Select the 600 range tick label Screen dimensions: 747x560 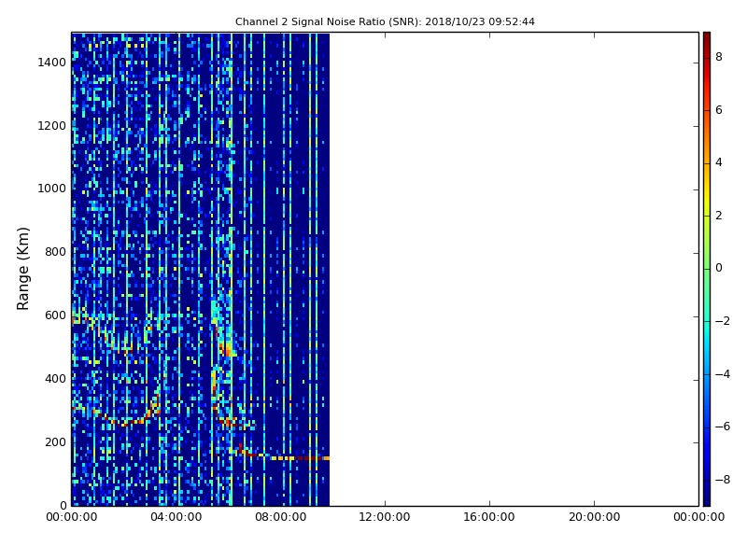point(55,315)
